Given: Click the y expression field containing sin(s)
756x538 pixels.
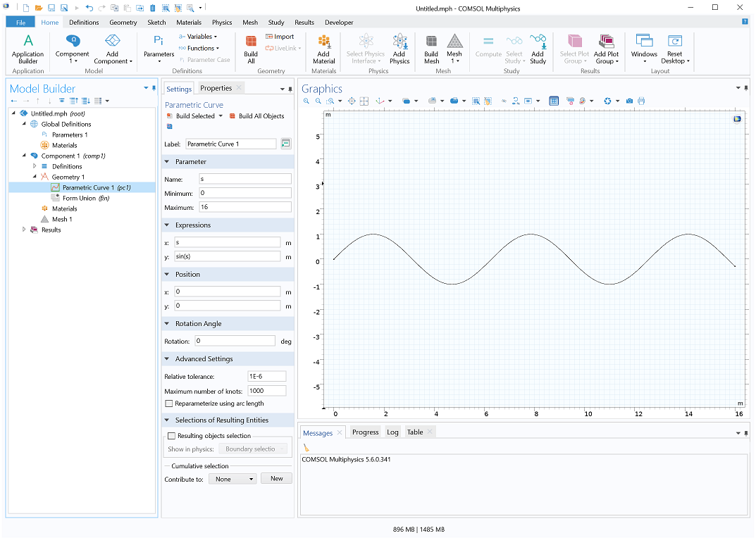Looking at the screenshot, I should (227, 256).
